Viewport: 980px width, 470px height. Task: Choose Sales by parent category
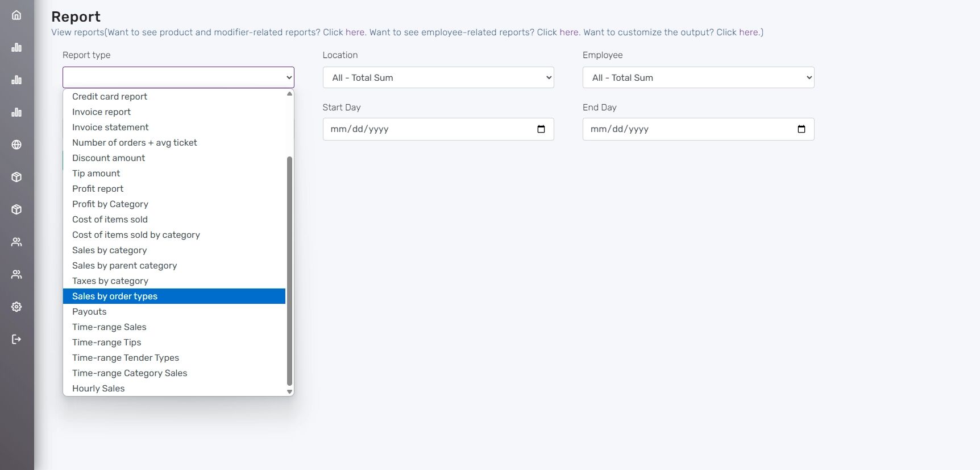(174, 266)
